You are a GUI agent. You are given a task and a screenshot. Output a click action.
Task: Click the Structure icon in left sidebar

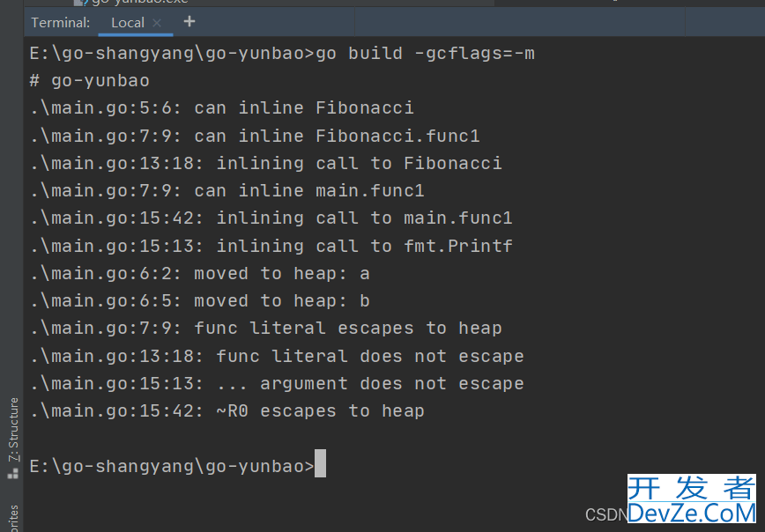[13, 473]
